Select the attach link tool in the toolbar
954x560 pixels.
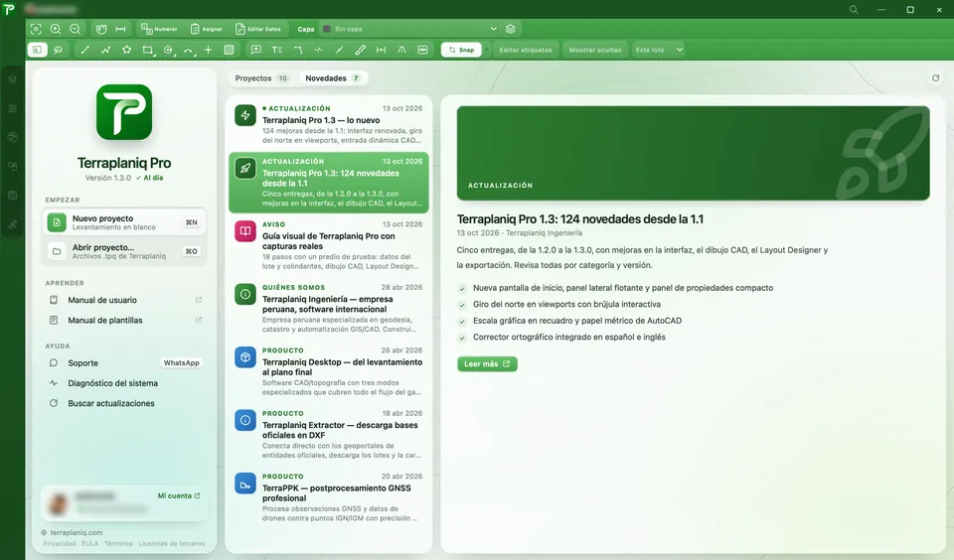(x=360, y=50)
